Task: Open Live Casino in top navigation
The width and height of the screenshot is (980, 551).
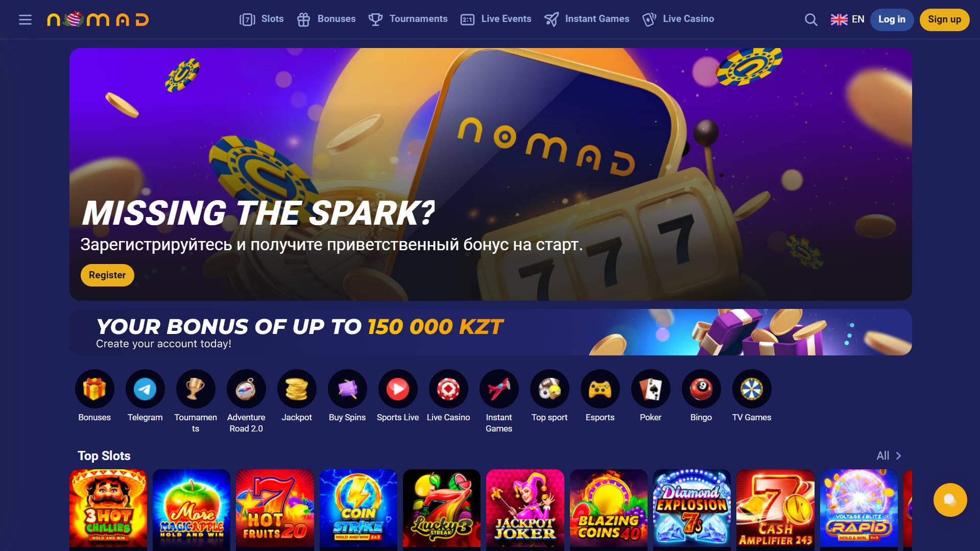Action: point(678,19)
